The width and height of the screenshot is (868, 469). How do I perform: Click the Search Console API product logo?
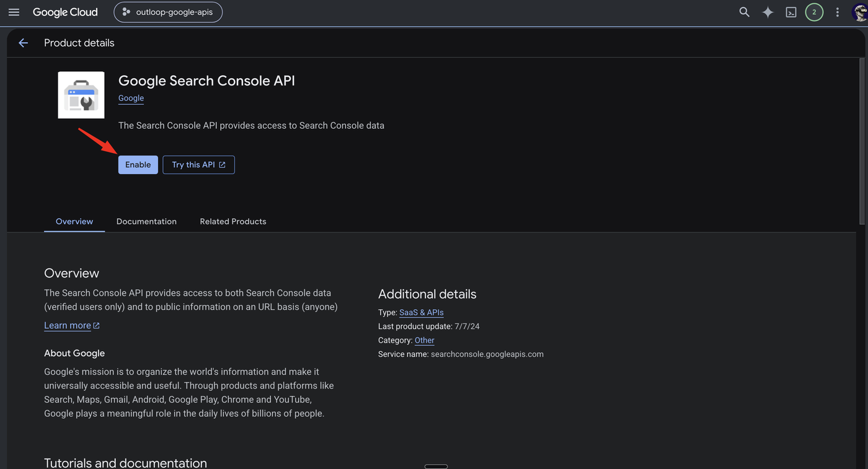81,95
